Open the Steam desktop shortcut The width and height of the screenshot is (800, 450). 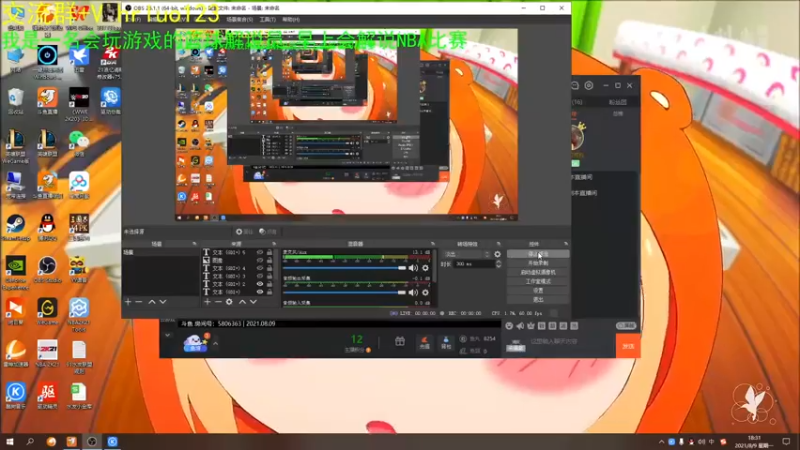coord(15,228)
